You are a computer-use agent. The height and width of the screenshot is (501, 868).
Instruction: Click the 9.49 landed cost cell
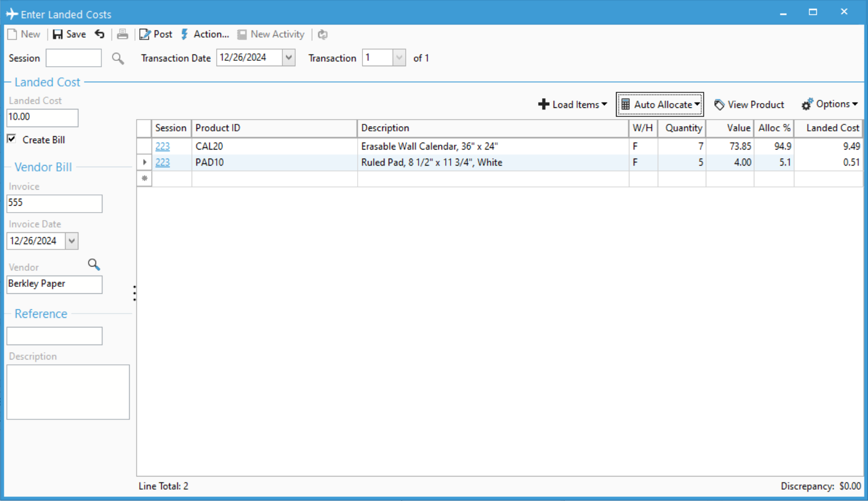coord(828,146)
